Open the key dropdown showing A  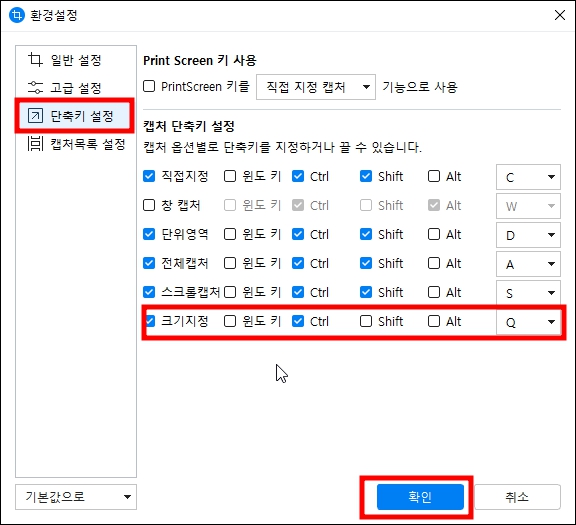pyautogui.click(x=528, y=263)
